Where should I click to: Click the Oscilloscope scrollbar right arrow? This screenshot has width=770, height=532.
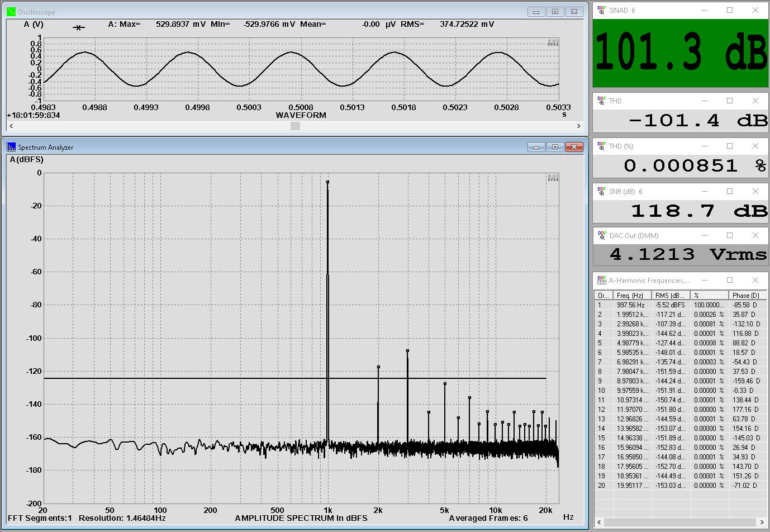click(x=579, y=126)
